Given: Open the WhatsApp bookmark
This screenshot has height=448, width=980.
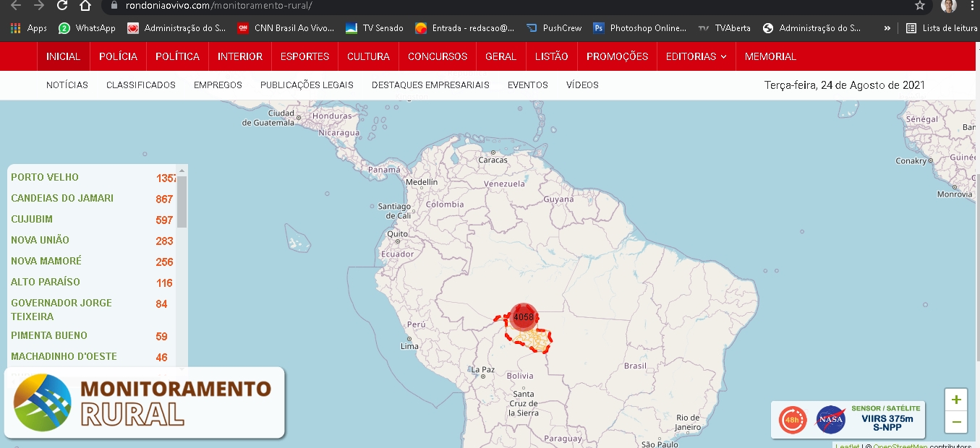Looking at the screenshot, I should [x=87, y=28].
